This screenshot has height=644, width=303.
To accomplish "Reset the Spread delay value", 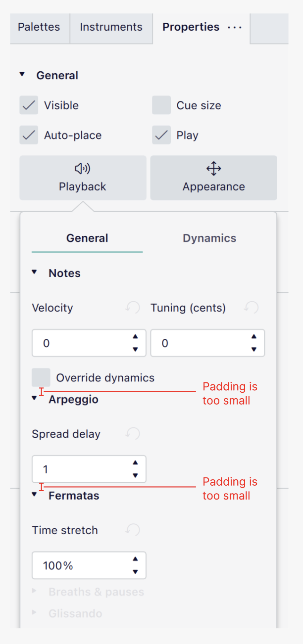I will (x=132, y=434).
